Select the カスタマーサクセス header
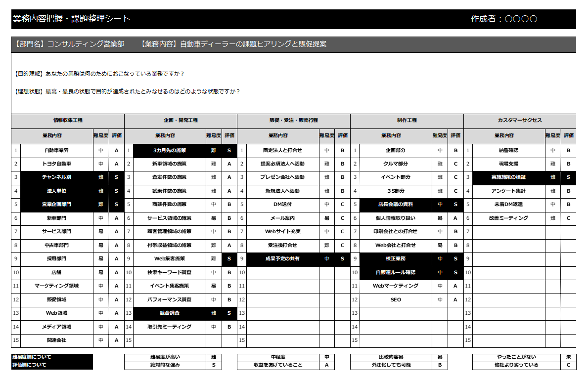 tap(520, 121)
